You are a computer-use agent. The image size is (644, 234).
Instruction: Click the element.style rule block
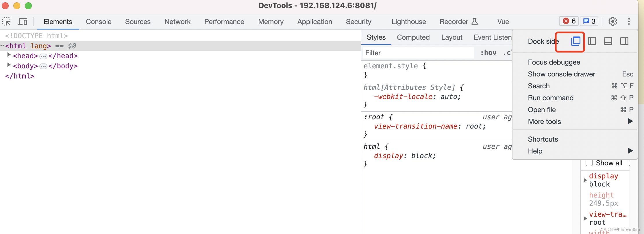tap(436, 70)
